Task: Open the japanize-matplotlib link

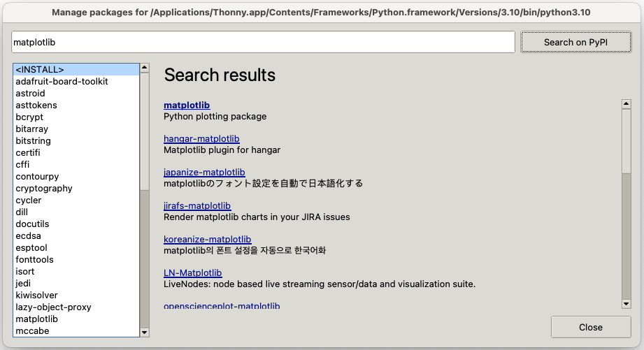Action: 204,173
